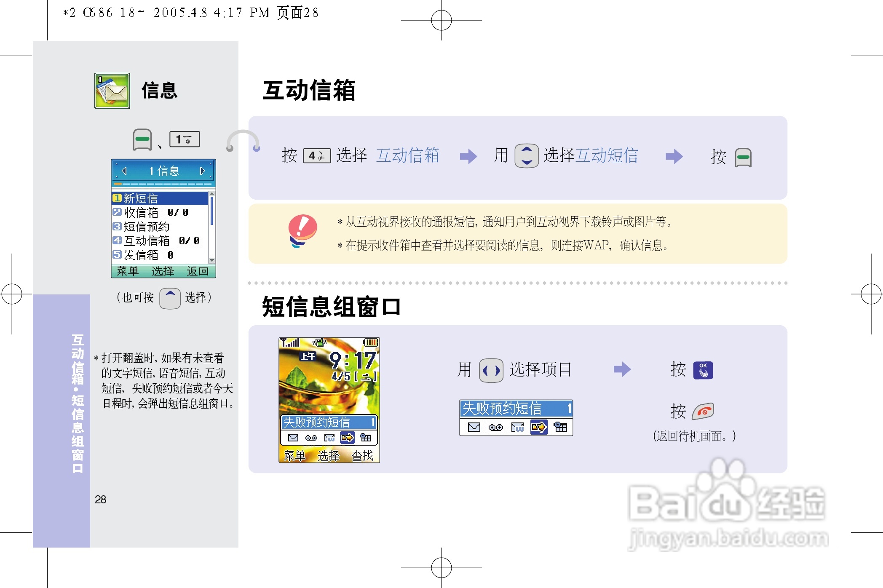Select the voice message icon in group window
This screenshot has height=588, width=883.
pyautogui.click(x=495, y=427)
